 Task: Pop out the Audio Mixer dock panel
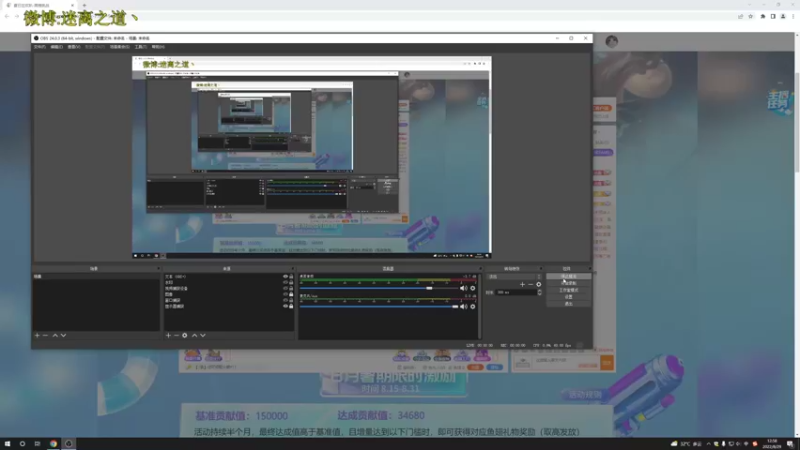(x=480, y=268)
